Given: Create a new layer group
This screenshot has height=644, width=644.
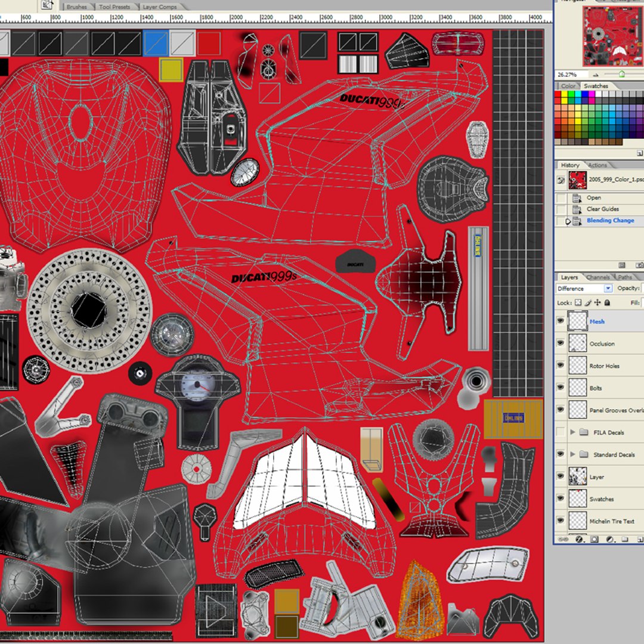Looking at the screenshot, I should [x=625, y=539].
